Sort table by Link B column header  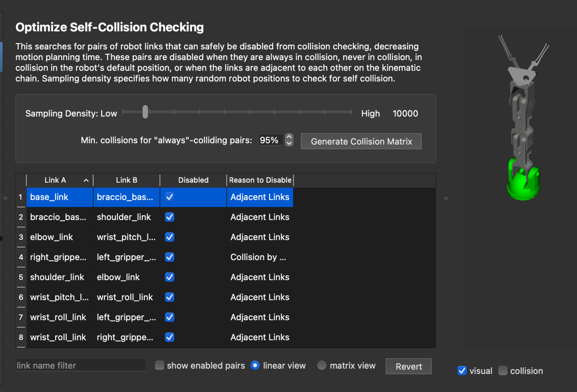(126, 180)
